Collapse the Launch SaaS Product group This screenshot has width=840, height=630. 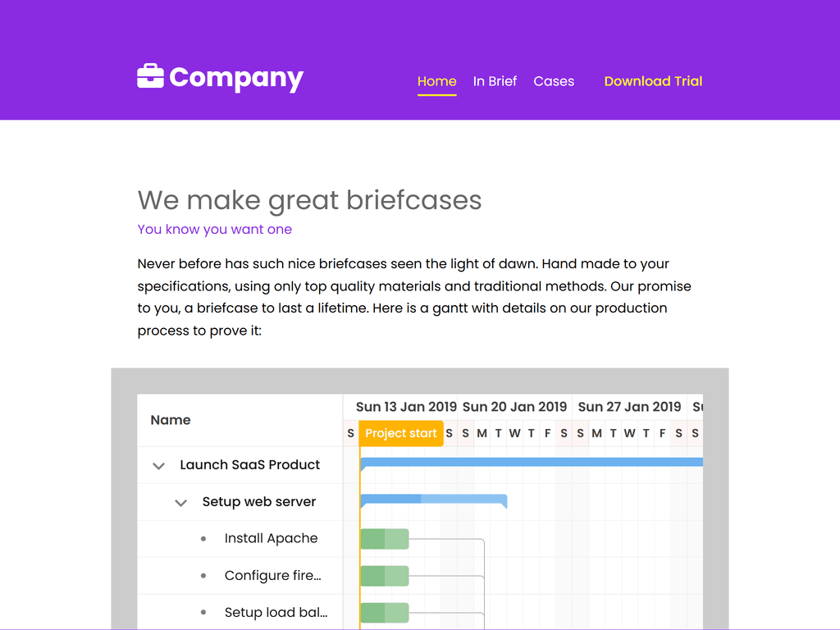click(x=158, y=466)
